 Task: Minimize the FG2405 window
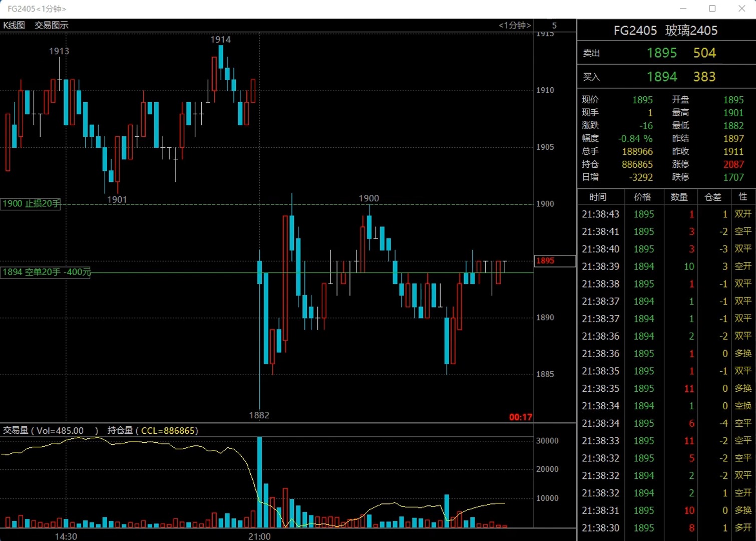click(683, 9)
